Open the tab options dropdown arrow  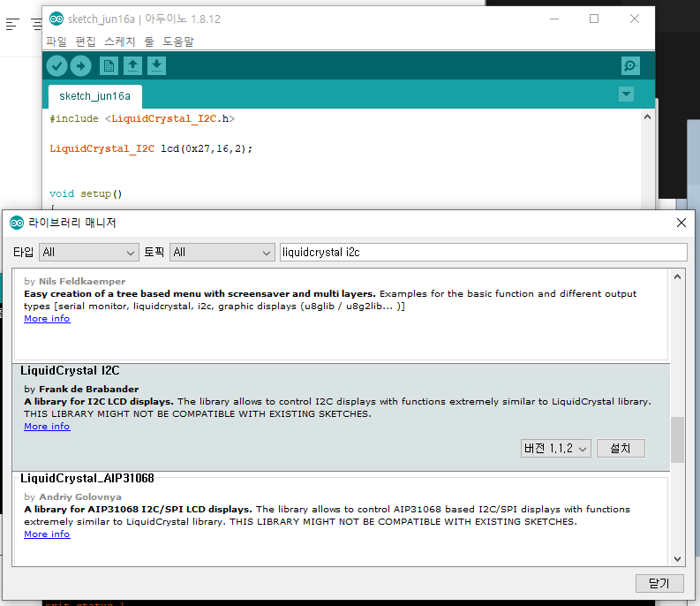click(627, 95)
